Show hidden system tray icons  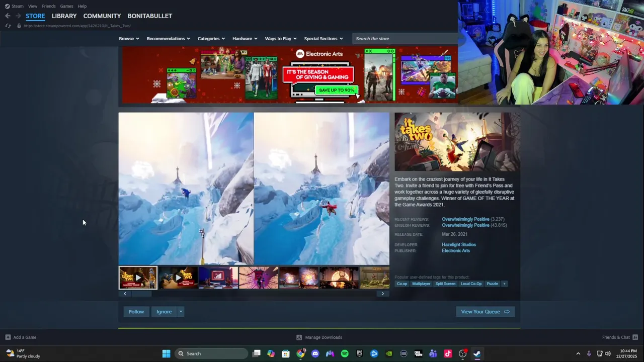pos(578,353)
